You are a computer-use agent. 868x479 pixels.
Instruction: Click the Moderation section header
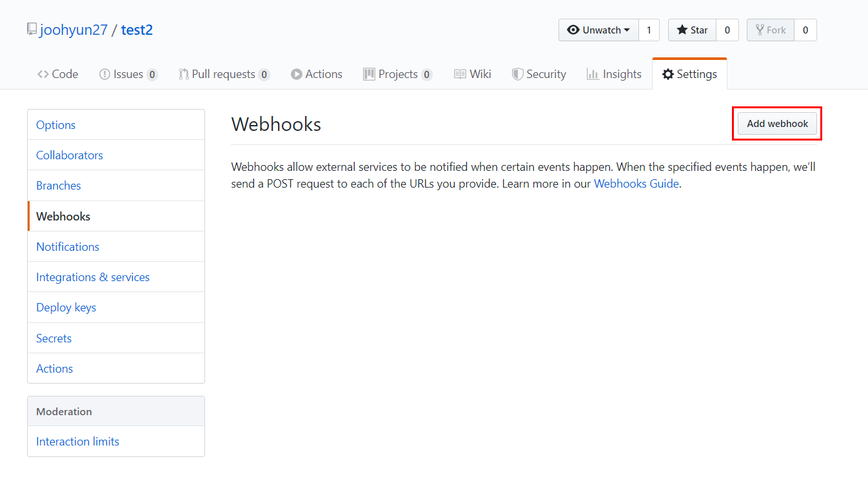click(x=116, y=411)
